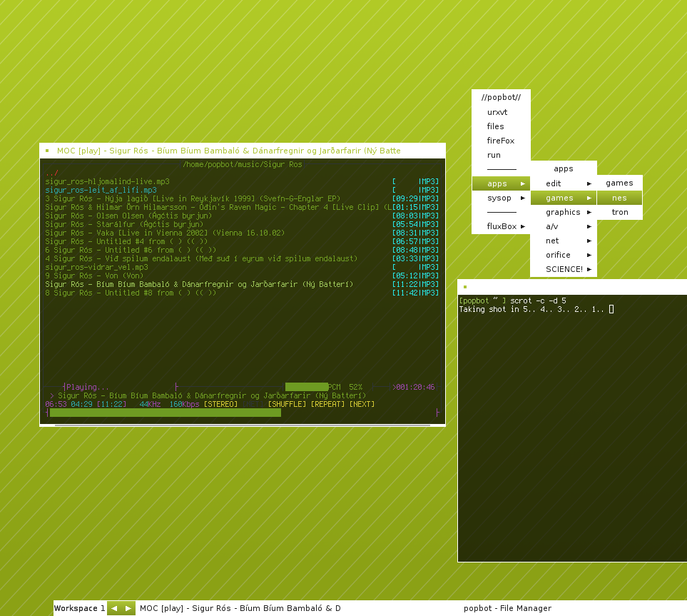Click the MOC window bottom scrollbar

[243, 425]
